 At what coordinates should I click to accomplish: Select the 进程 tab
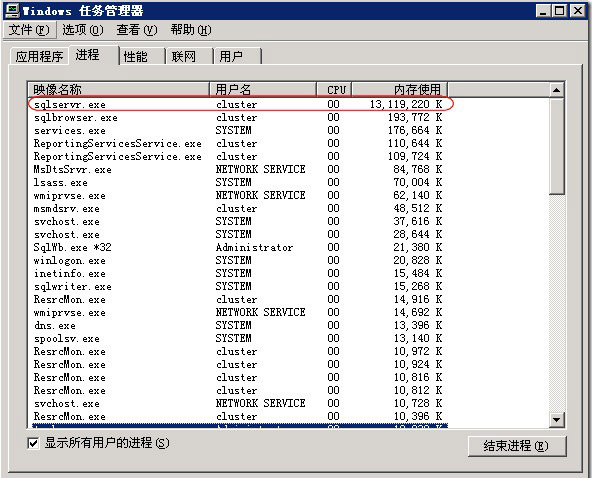(x=93, y=55)
